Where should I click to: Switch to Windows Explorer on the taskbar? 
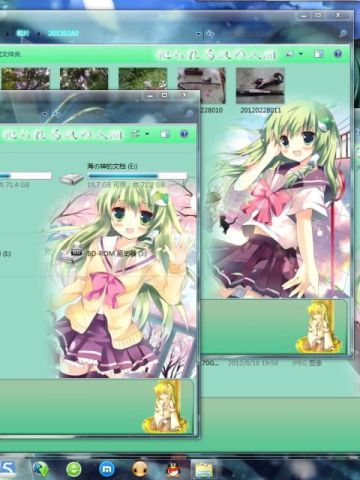tap(204, 470)
